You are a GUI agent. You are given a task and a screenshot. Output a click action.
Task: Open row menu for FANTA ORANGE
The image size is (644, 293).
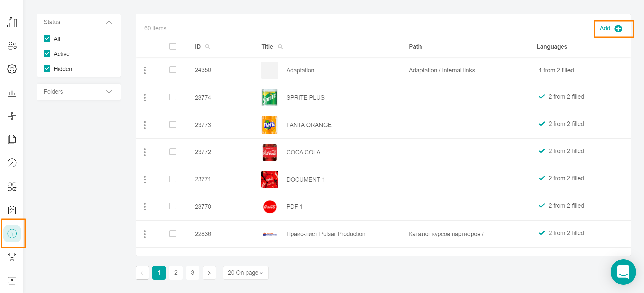[145, 125]
